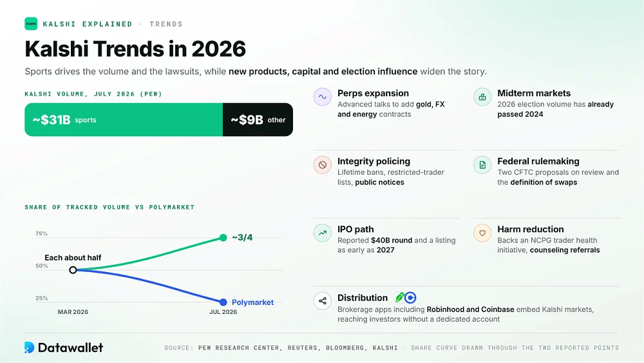
Task: Click the Each about half starting point
Action: coord(73,270)
